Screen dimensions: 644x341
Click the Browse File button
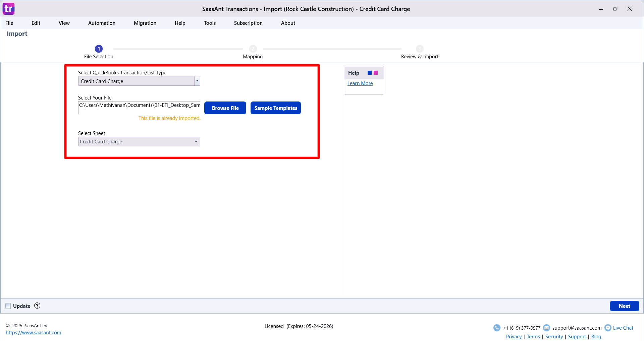pyautogui.click(x=225, y=108)
